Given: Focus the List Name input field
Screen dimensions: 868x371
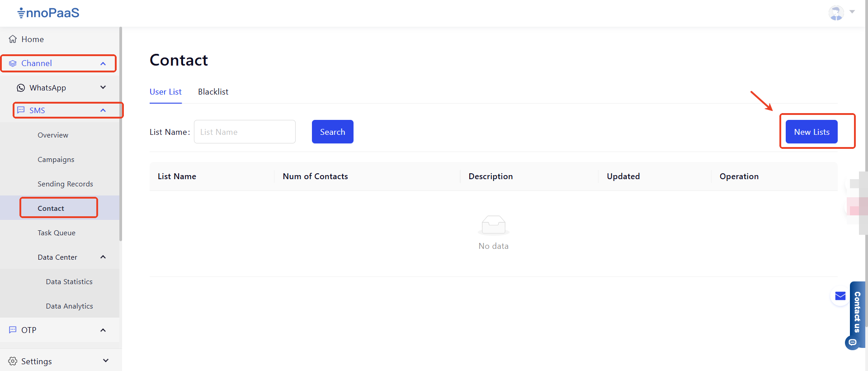Looking at the screenshot, I should point(245,132).
